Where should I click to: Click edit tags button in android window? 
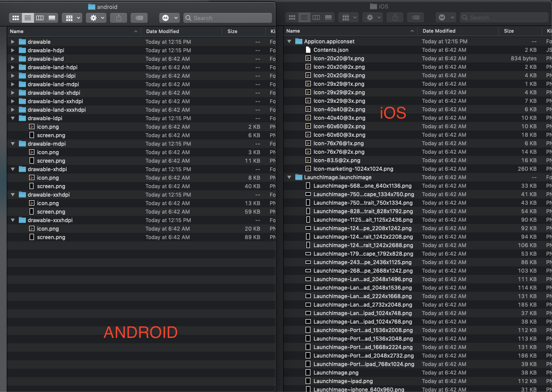[x=139, y=18]
